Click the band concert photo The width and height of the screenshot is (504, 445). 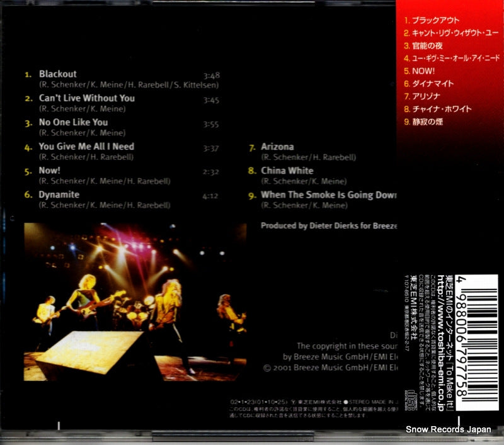tap(135, 301)
